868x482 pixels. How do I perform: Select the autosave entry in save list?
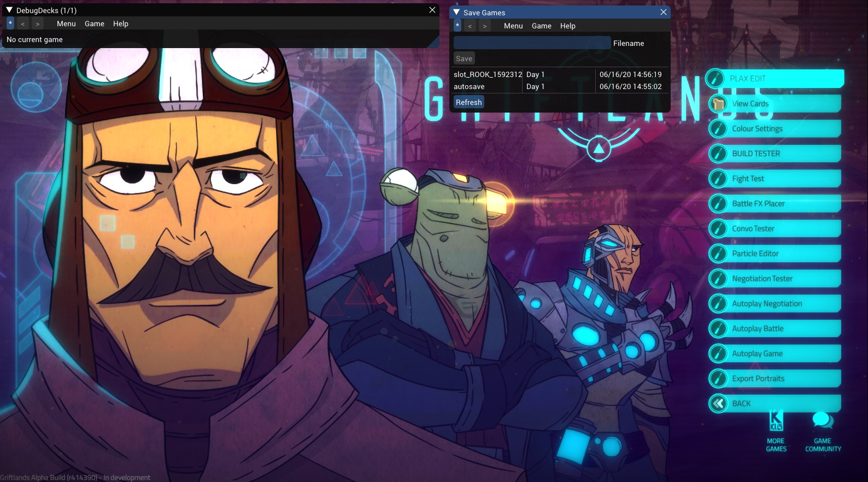(x=469, y=87)
